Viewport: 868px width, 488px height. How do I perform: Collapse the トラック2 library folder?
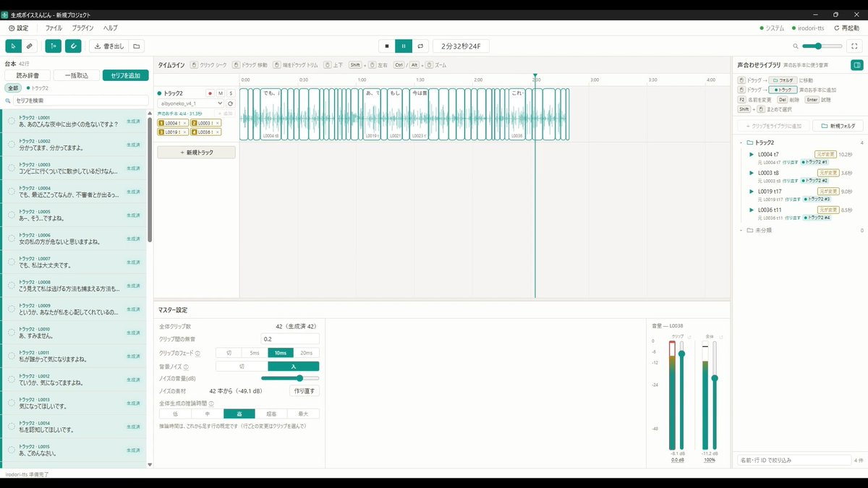(741, 142)
